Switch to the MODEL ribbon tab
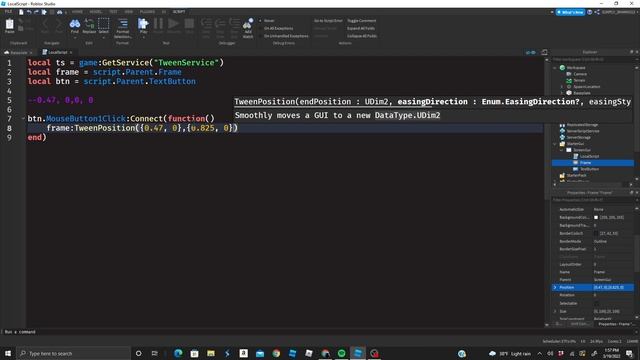 (96, 12)
